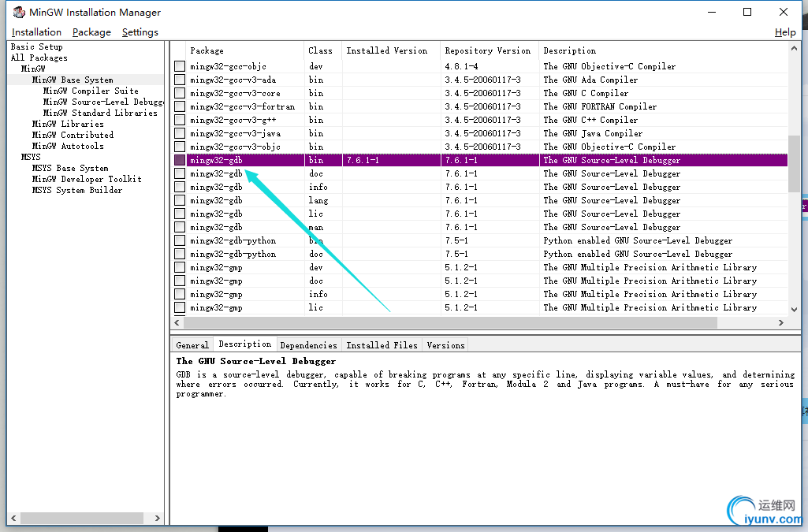
Task: Click package list vertical scrollbar thumb
Action: 794,164
